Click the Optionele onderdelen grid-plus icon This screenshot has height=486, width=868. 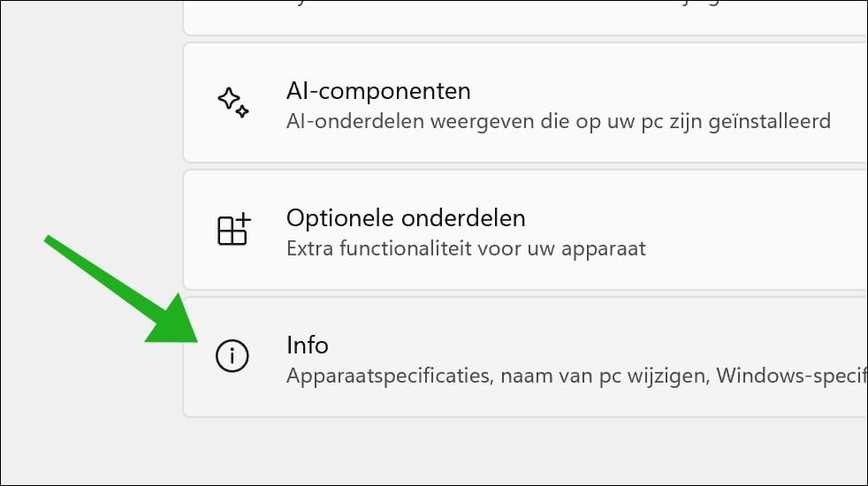(x=233, y=230)
